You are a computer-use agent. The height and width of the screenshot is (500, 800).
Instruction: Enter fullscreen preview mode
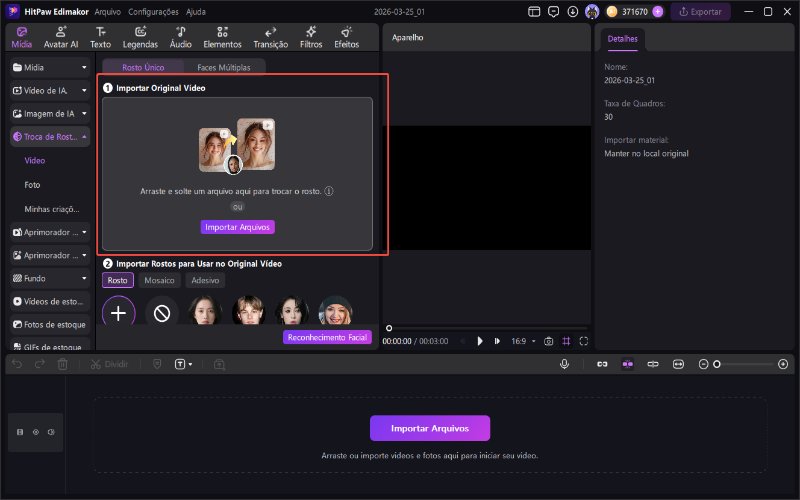(x=584, y=341)
